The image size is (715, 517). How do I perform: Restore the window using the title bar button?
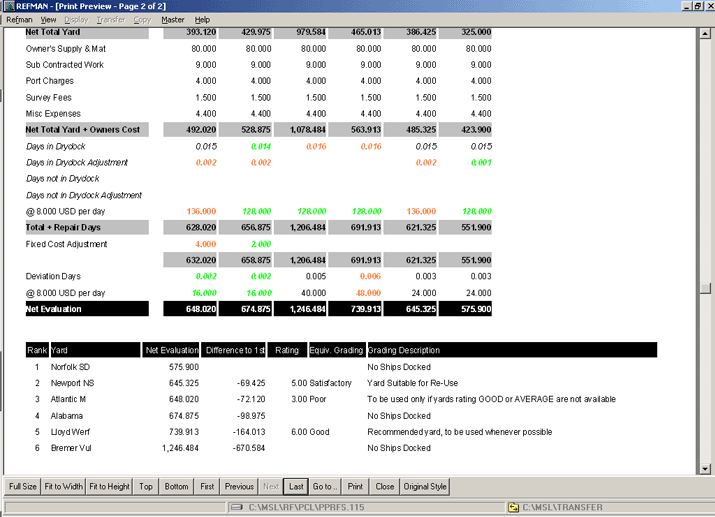point(696,6)
